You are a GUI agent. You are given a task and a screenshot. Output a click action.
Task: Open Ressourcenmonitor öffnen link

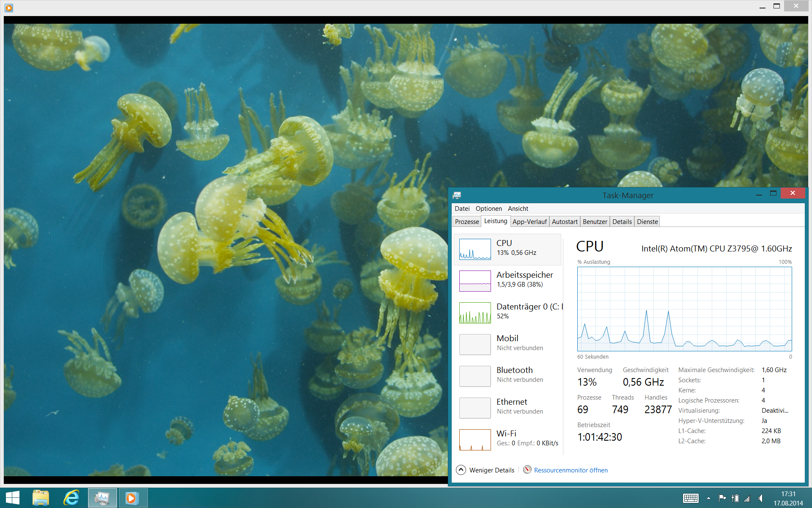(571, 470)
